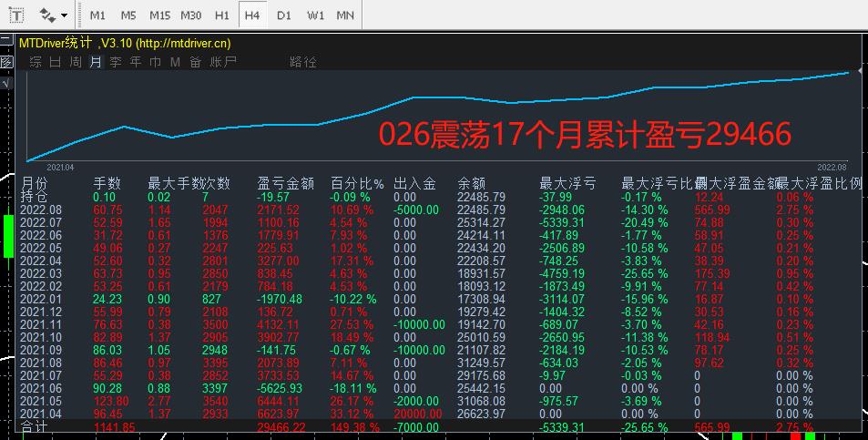Click the -25.65 % drawdown in 2022.03 row

(644, 273)
